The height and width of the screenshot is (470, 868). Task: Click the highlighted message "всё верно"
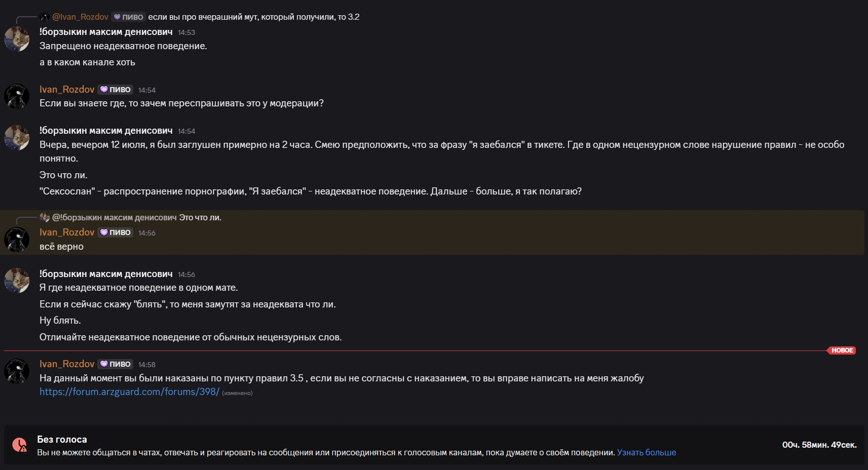click(x=61, y=247)
